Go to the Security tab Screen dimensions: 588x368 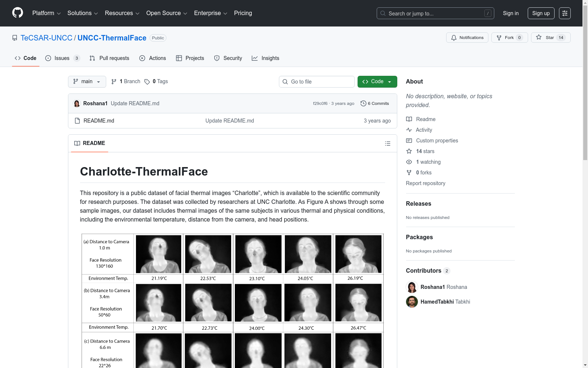(x=228, y=58)
